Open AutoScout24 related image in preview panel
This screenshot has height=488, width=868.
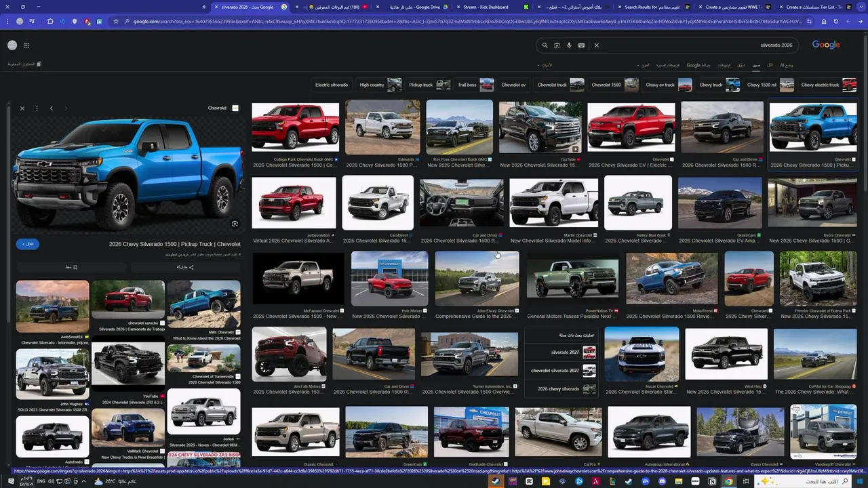tap(52, 306)
